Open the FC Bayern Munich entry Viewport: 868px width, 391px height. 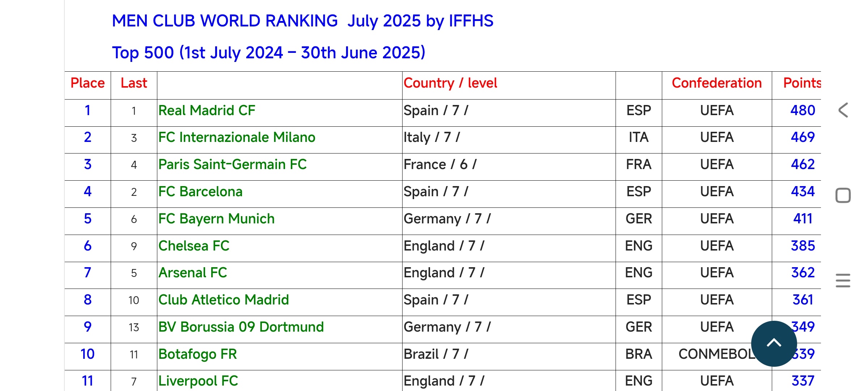(x=217, y=219)
